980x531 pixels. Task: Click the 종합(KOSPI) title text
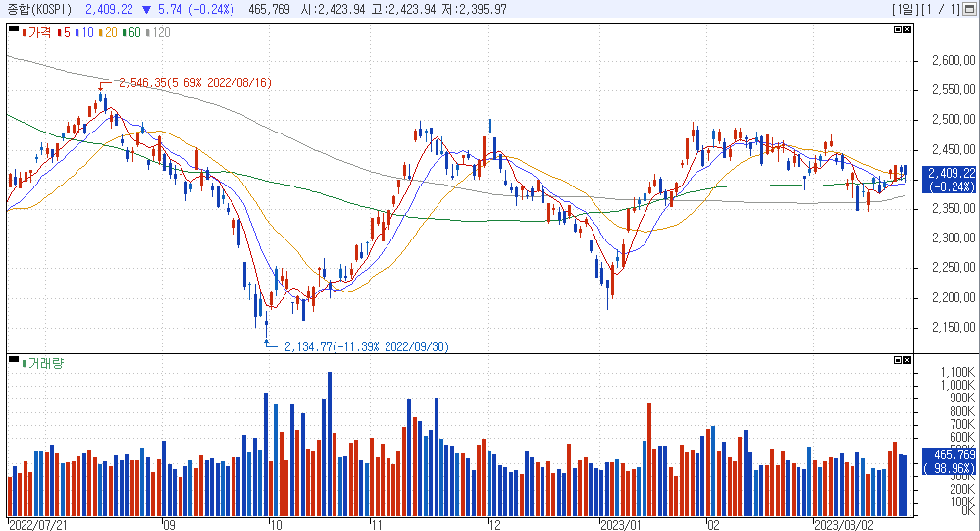[x=39, y=10]
